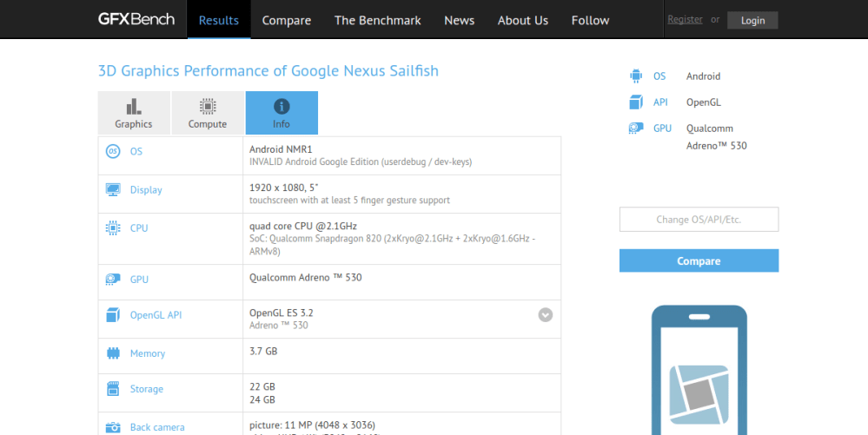The image size is (868, 435).
Task: Click the Storage row icon
Action: (x=113, y=389)
